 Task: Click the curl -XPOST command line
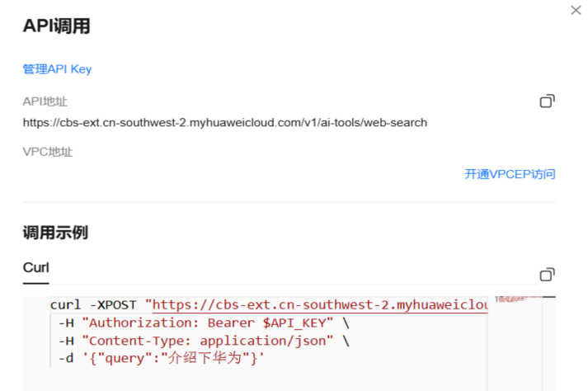pyautogui.click(x=269, y=304)
